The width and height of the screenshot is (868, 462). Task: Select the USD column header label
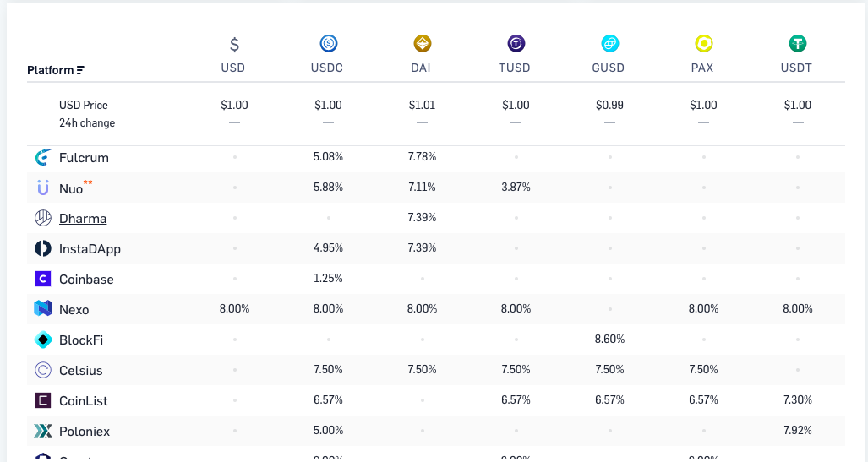tap(233, 68)
